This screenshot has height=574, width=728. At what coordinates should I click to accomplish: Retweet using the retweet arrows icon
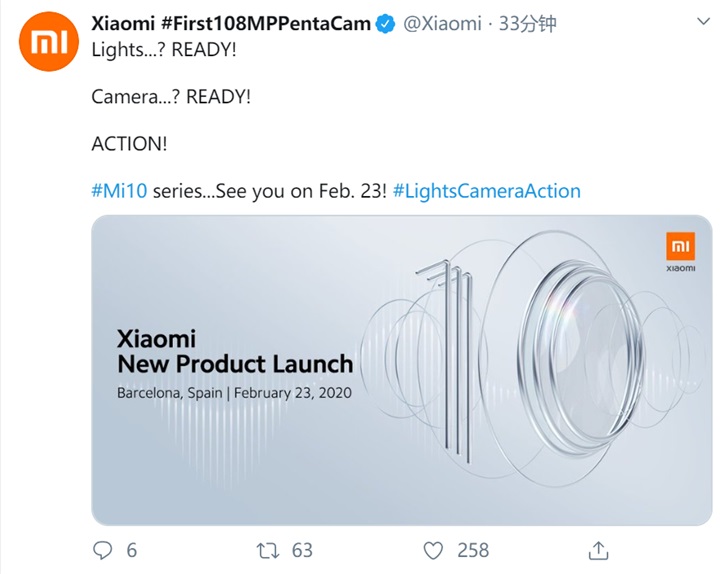tap(268, 550)
